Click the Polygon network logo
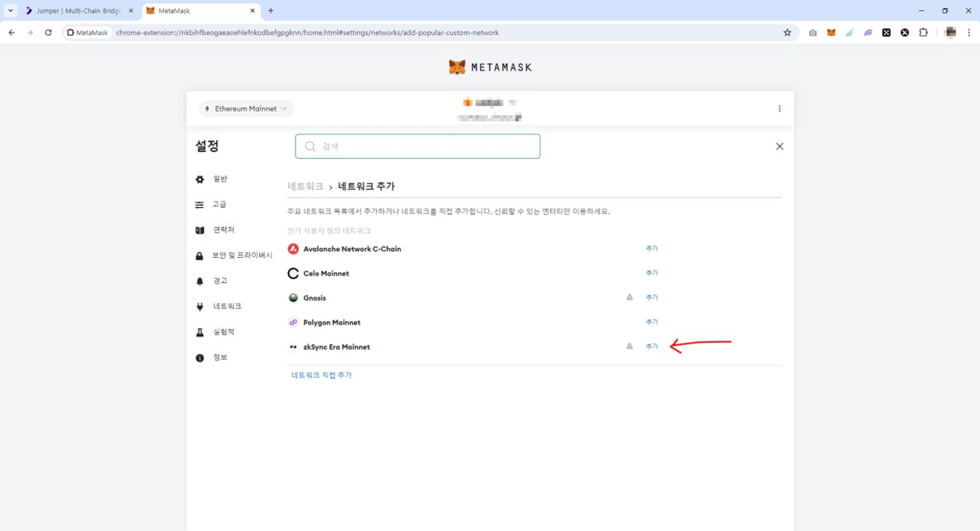 click(x=293, y=322)
